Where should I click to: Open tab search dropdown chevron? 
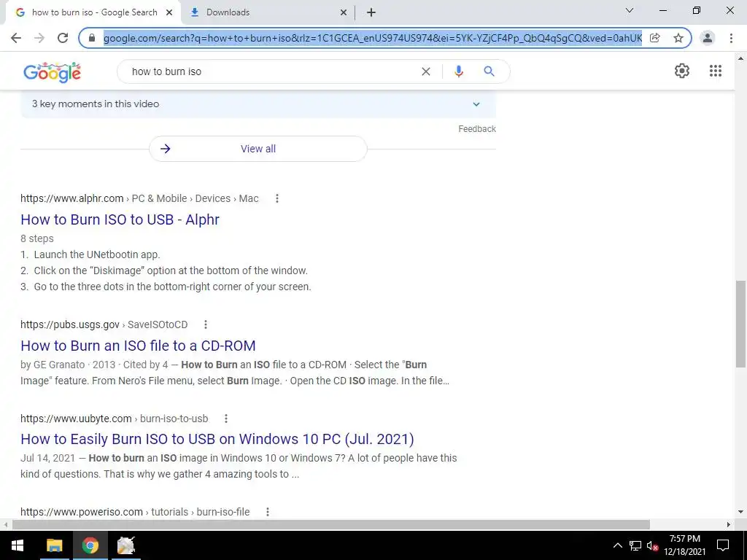(x=630, y=10)
